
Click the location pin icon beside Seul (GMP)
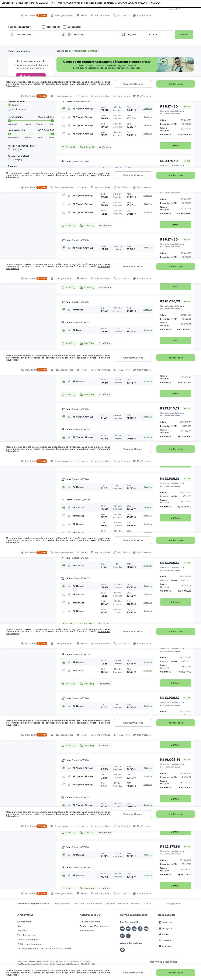(69, 35)
